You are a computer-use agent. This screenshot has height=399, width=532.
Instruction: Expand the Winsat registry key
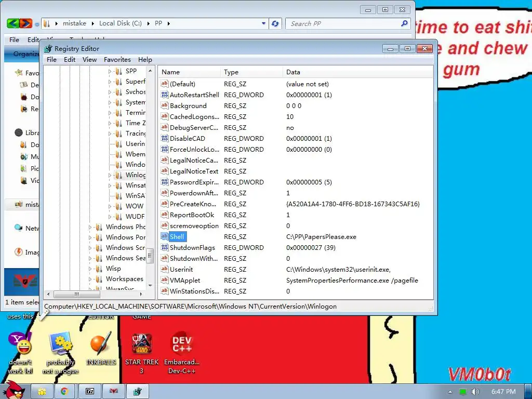110,185
